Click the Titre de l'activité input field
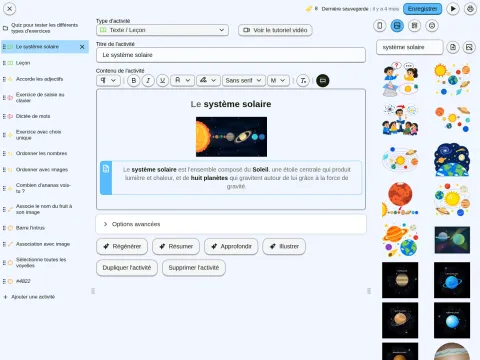The image size is (480, 360). [231, 55]
